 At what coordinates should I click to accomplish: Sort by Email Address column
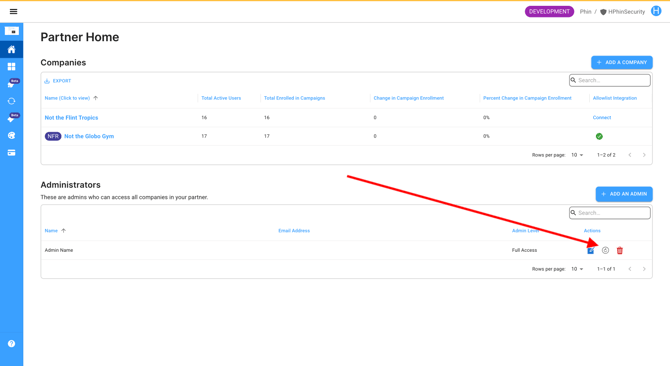294,231
